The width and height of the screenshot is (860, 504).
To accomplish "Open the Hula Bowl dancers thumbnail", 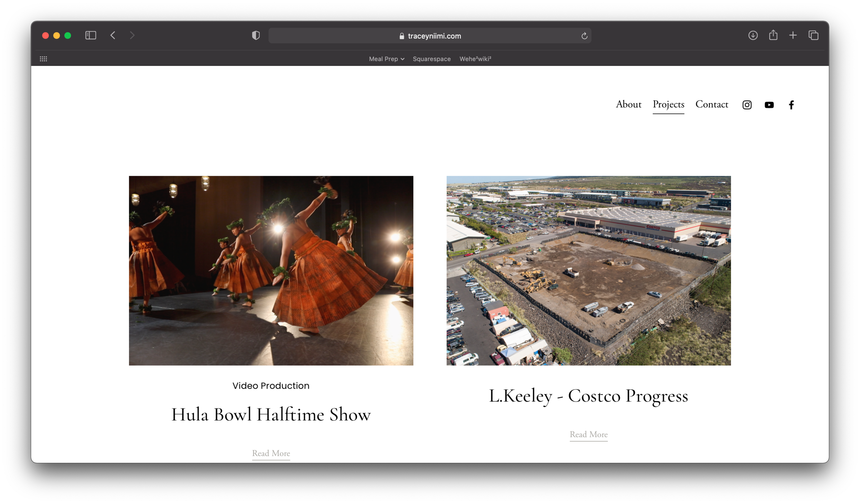I will pyautogui.click(x=271, y=271).
